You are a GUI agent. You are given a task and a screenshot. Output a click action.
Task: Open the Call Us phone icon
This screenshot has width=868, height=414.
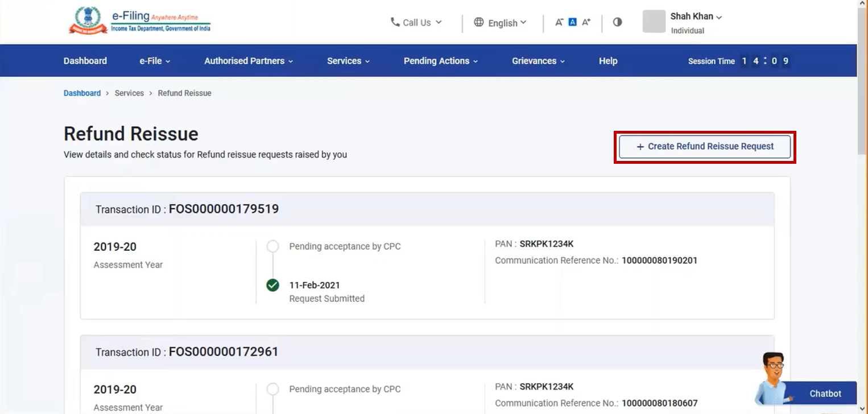(x=395, y=22)
